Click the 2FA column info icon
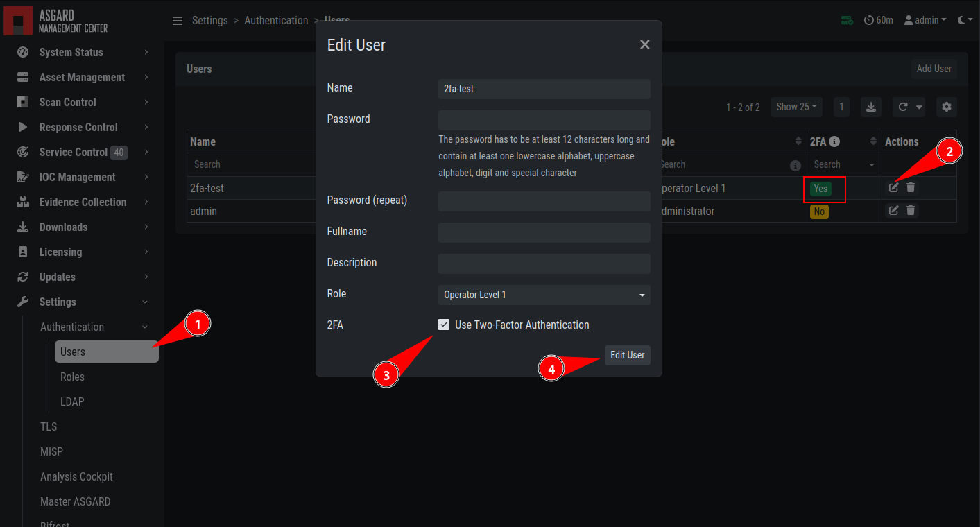 [x=834, y=141]
